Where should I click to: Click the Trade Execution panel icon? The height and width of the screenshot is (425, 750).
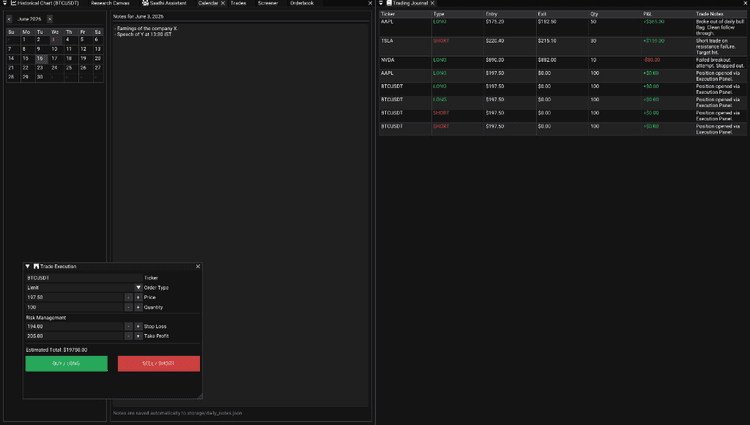(36, 266)
